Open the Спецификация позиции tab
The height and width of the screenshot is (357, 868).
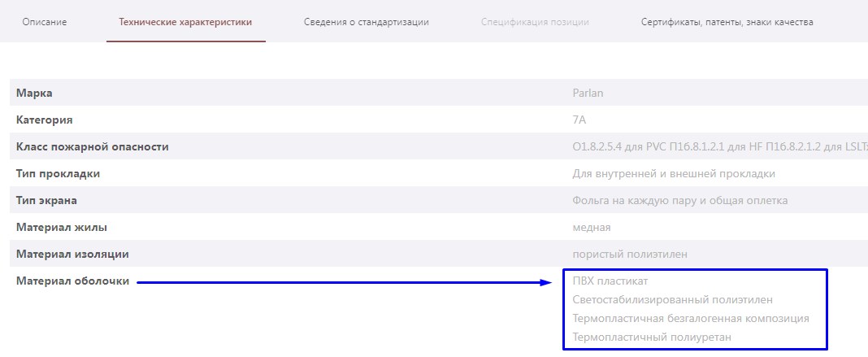coord(535,22)
